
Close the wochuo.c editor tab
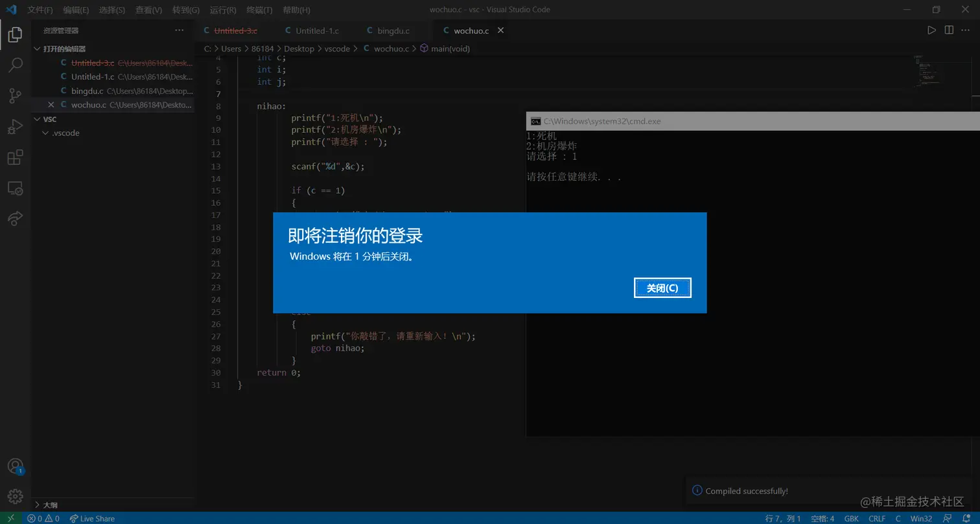[x=500, y=30]
